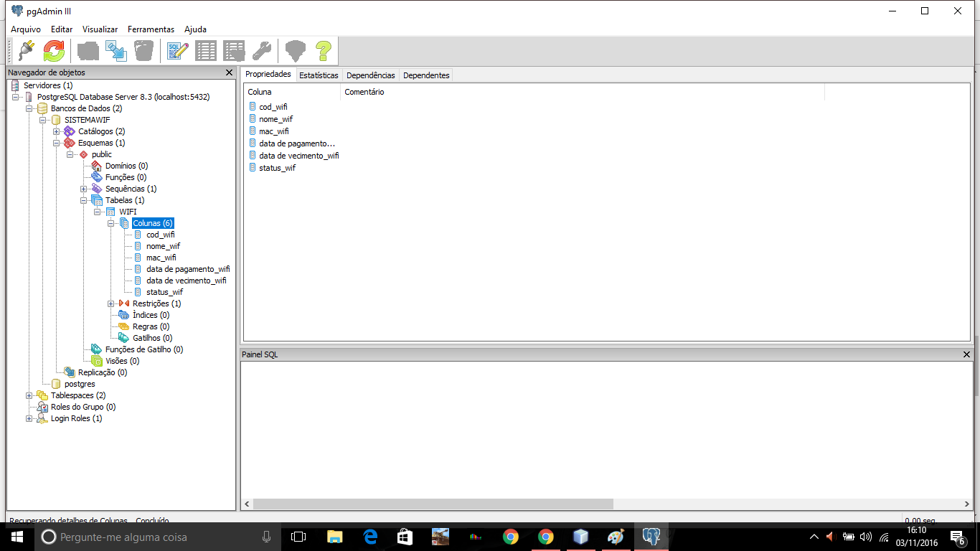Collapse the Colunas (6) tree node
980x551 pixels.
[x=111, y=223]
